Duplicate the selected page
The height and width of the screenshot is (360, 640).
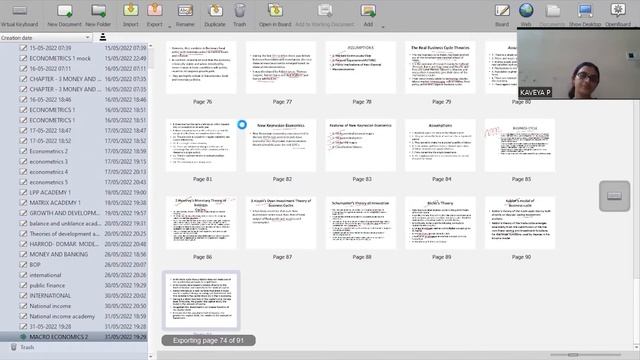tap(215, 15)
